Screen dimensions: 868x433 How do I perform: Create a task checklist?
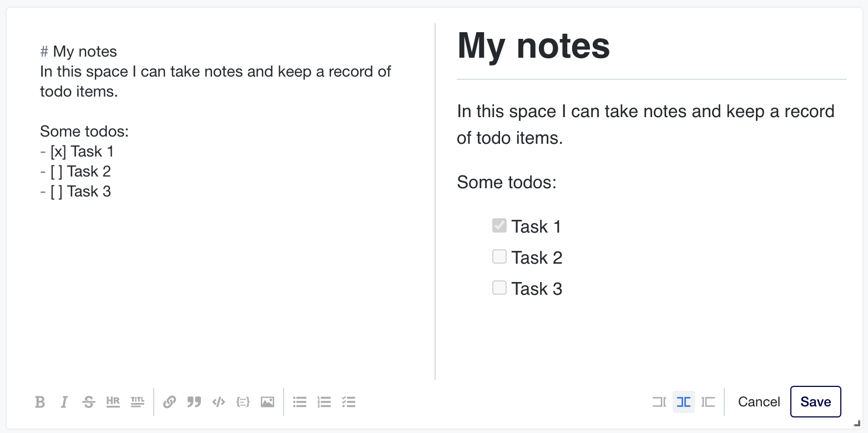point(349,402)
